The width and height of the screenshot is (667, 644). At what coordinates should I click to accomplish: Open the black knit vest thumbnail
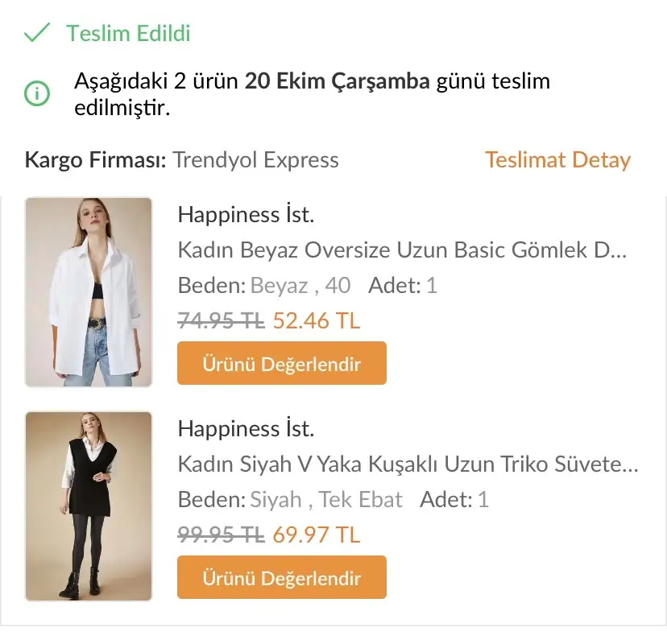(89, 506)
